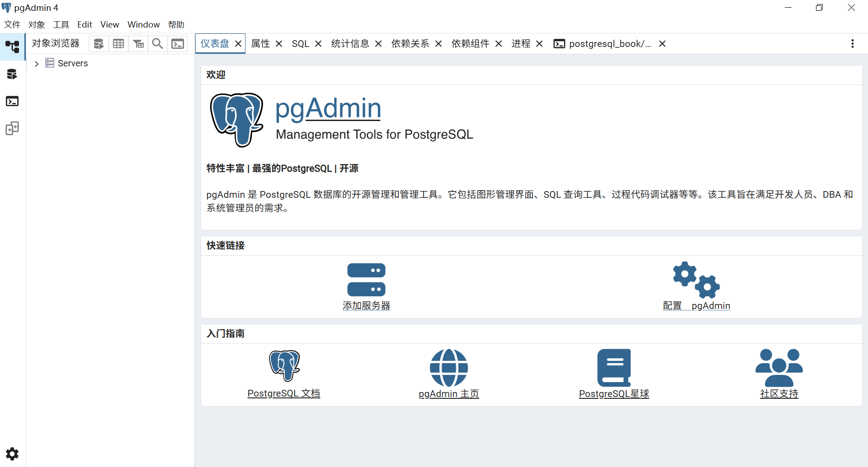868x467 pixels.
Task: Close the 依赖关系 tab
Action: (x=438, y=44)
